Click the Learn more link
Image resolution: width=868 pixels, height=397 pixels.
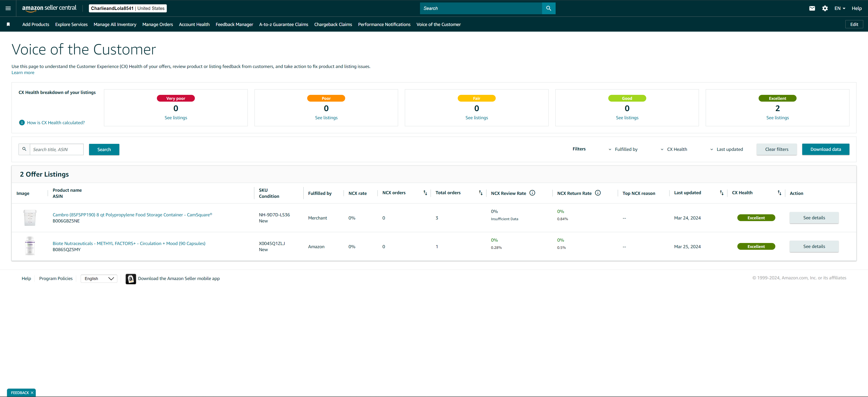tap(23, 73)
